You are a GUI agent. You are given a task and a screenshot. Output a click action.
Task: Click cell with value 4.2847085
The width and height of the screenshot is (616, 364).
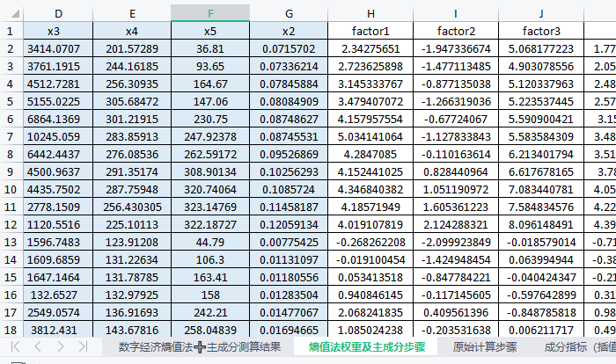[370, 155]
